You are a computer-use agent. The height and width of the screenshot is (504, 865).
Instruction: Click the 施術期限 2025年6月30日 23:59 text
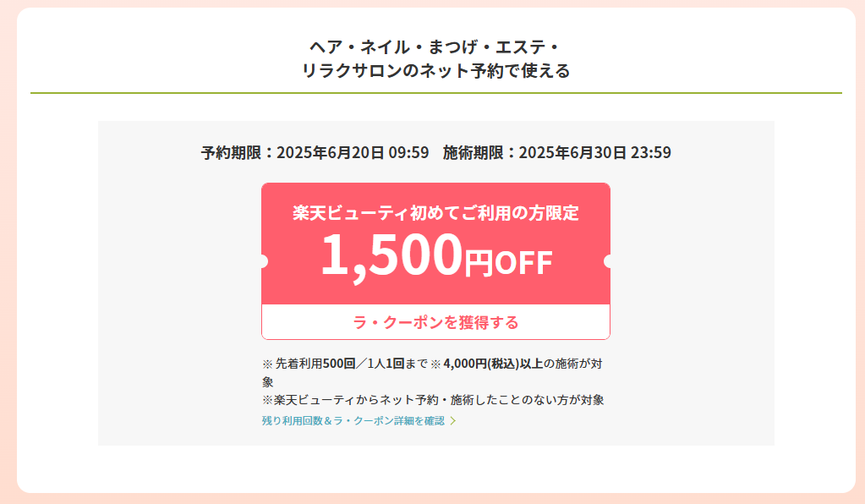[556, 153]
